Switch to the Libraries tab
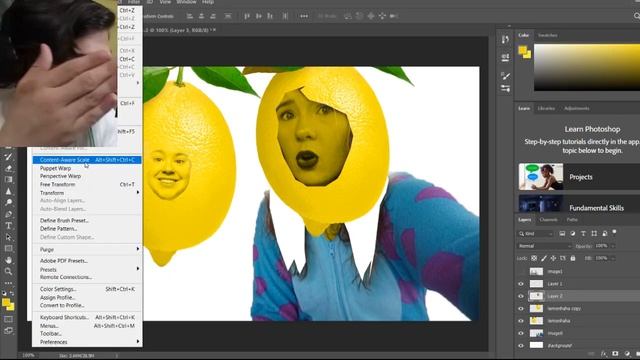640x360 pixels. 546,108
